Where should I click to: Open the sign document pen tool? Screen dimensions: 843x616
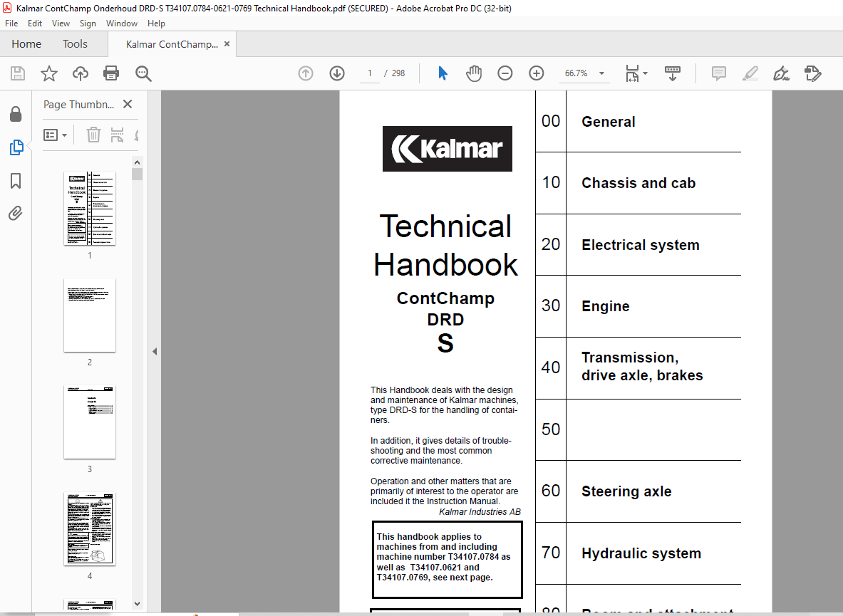click(781, 73)
